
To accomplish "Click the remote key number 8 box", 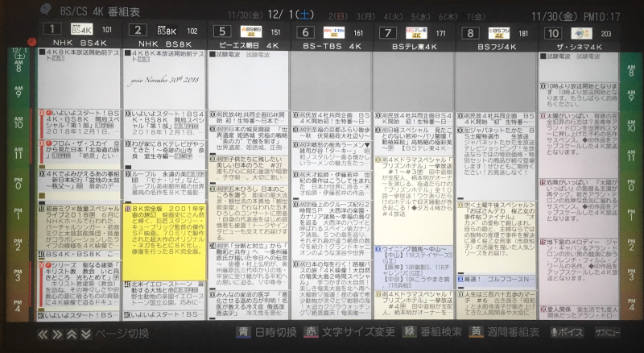I will (x=470, y=33).
